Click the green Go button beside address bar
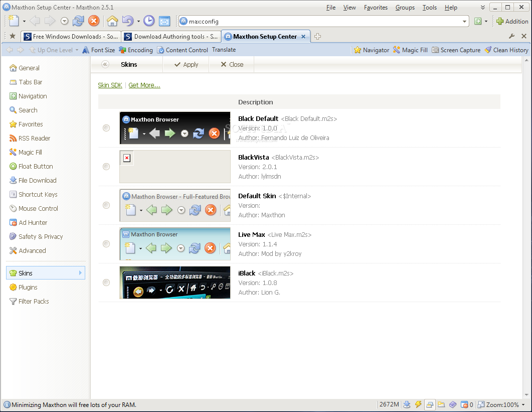 [x=478, y=22]
